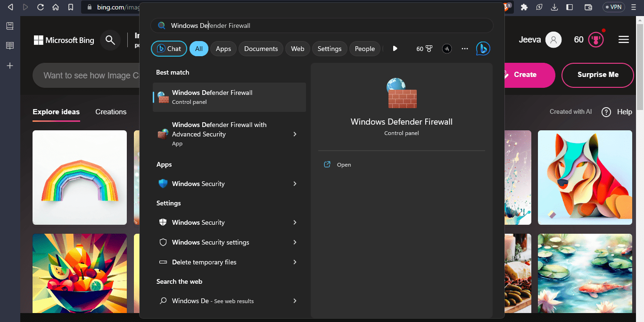
Task: Select the Documents search filter
Action: (261, 48)
